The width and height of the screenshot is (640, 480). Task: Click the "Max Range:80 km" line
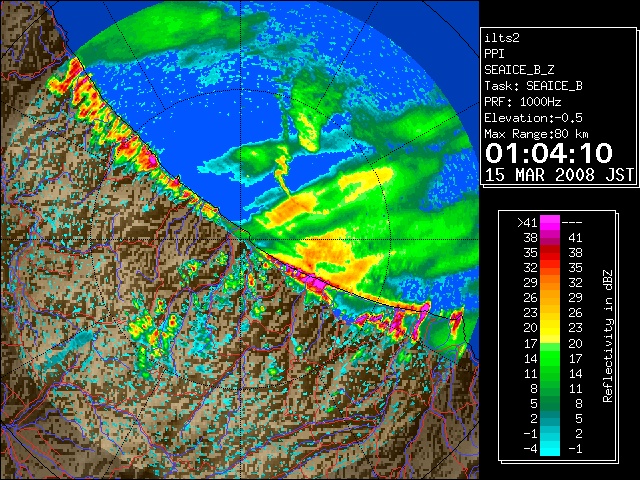tap(536, 134)
